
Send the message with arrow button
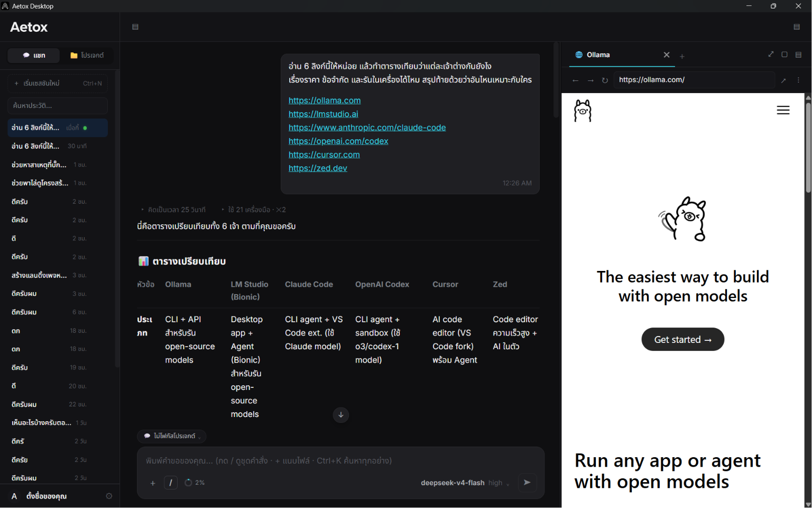point(527,483)
